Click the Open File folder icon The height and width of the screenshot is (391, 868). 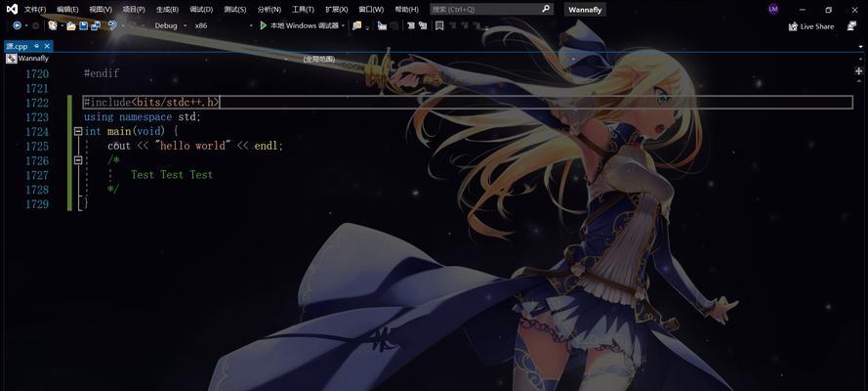pyautogui.click(x=71, y=26)
